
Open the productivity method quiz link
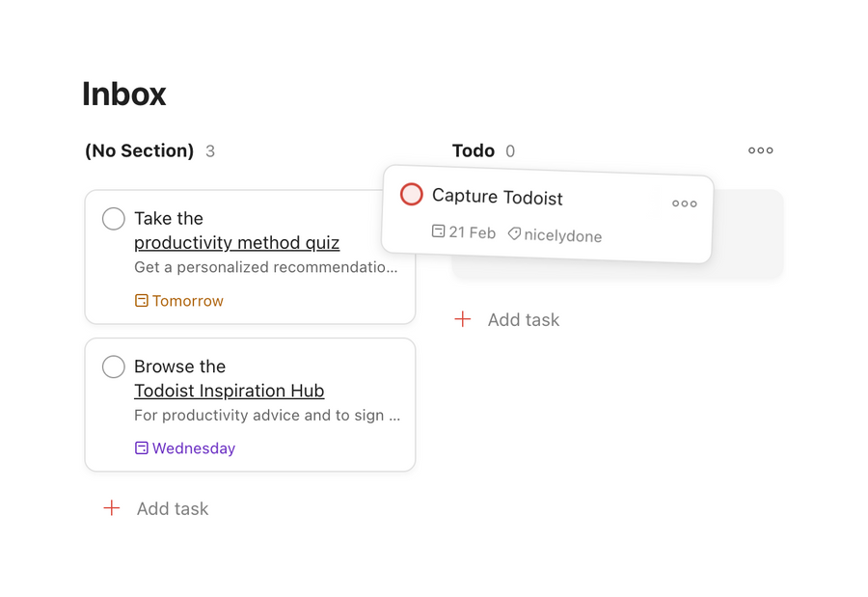236,243
